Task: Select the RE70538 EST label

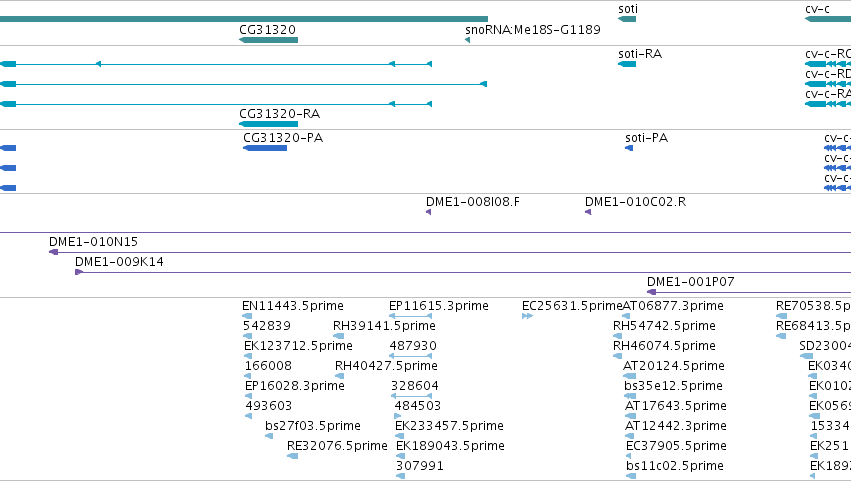Action: tap(813, 306)
